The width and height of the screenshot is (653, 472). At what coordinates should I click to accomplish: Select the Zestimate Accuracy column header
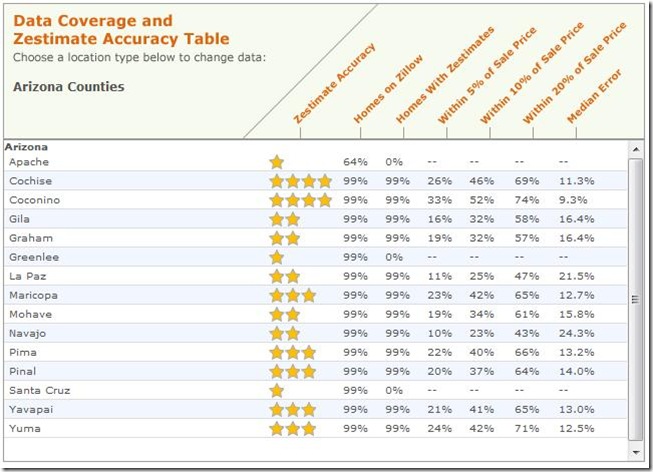[334, 83]
